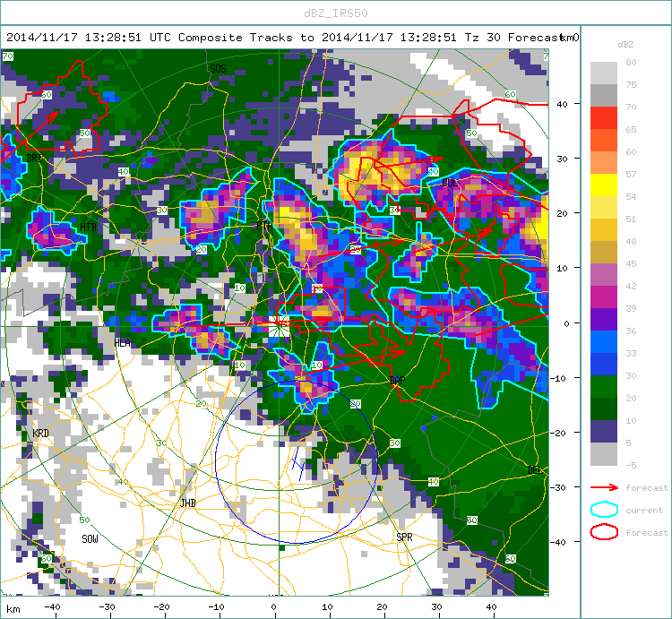Pick the orange 60-65 dBZ color band
This screenshot has height=619, width=672.
click(x=603, y=140)
